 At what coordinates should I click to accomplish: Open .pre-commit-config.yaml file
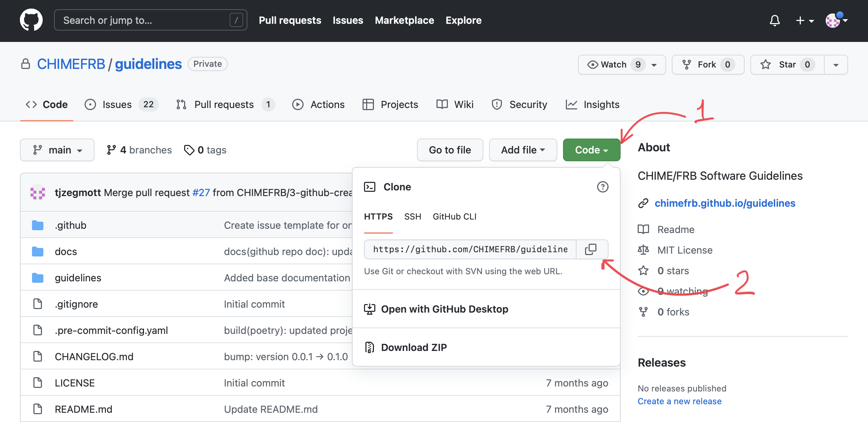[x=111, y=330]
